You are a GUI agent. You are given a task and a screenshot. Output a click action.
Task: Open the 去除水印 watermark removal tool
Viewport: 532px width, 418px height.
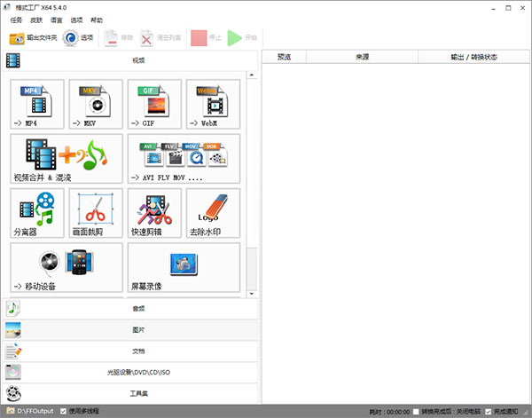click(x=213, y=213)
